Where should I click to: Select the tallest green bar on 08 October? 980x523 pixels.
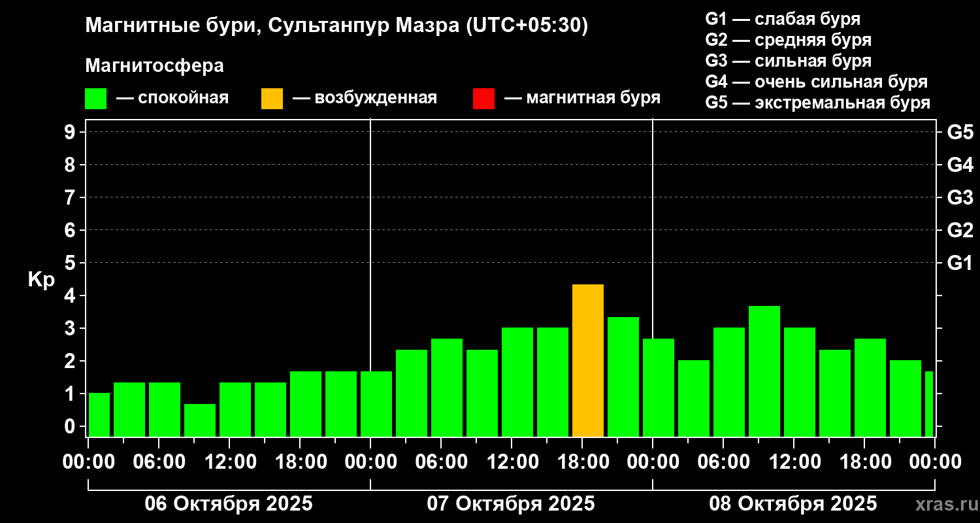(764, 371)
